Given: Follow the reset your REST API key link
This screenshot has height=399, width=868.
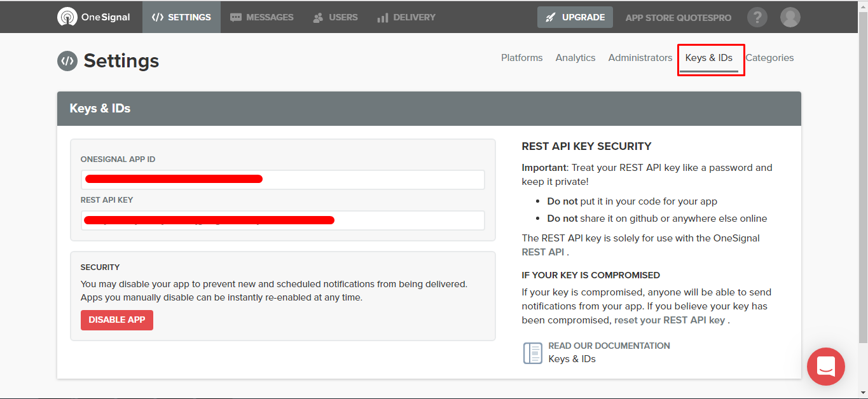Looking at the screenshot, I should [x=669, y=320].
